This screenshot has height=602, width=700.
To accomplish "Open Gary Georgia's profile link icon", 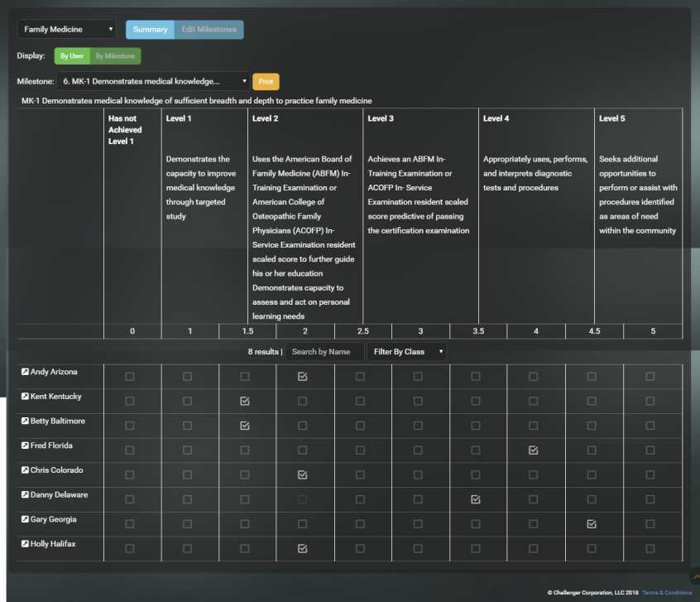I will coord(25,519).
